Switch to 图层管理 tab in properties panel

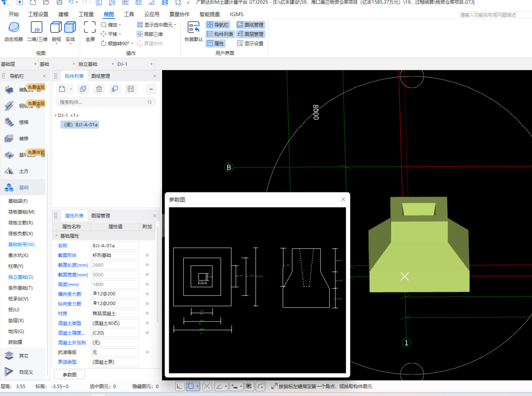(x=101, y=216)
